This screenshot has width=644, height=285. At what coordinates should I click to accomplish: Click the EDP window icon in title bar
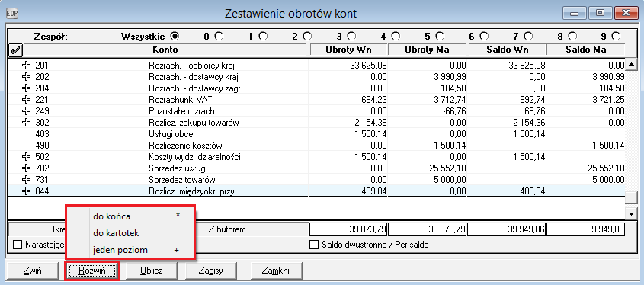[13, 14]
